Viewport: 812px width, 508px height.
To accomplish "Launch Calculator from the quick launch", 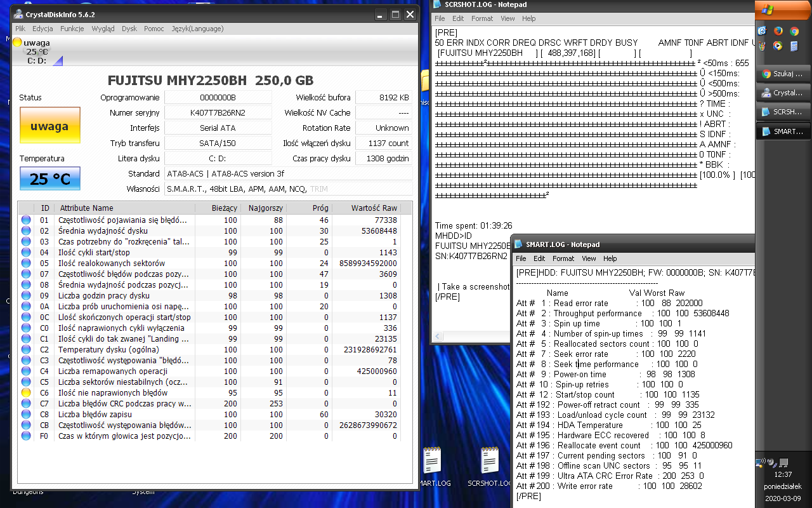I will coord(794,46).
